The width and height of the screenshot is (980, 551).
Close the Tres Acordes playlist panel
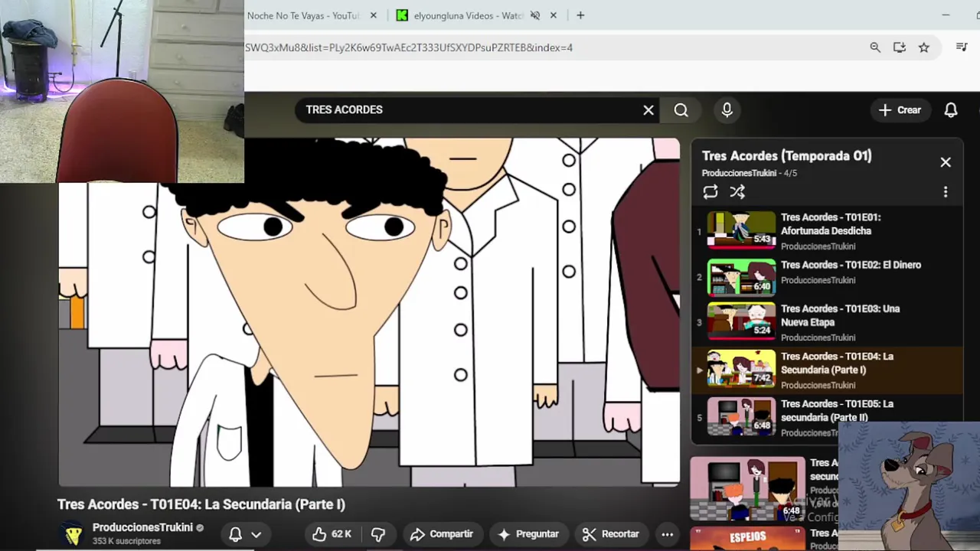[946, 162]
